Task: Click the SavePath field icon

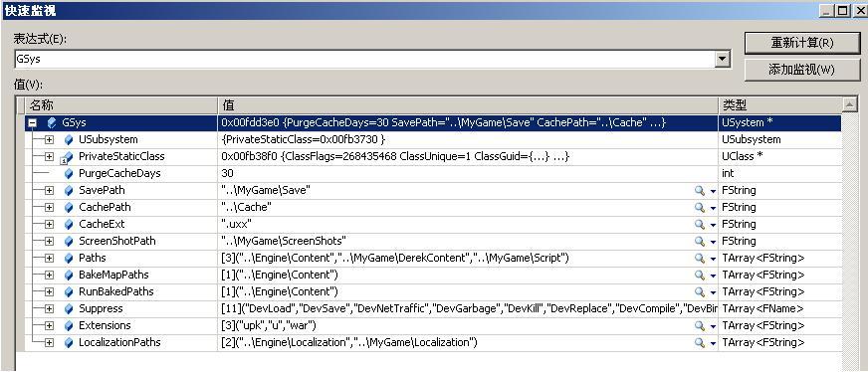Action: (x=69, y=191)
